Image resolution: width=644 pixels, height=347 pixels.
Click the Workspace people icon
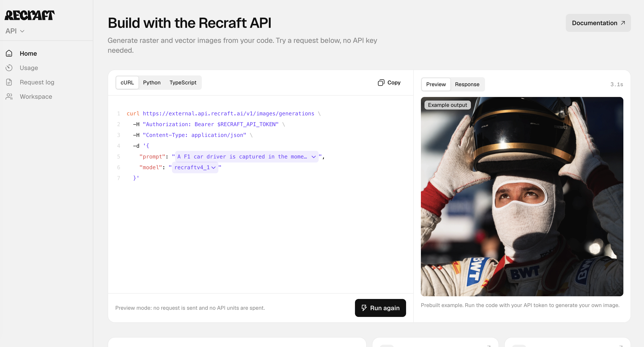click(x=9, y=97)
